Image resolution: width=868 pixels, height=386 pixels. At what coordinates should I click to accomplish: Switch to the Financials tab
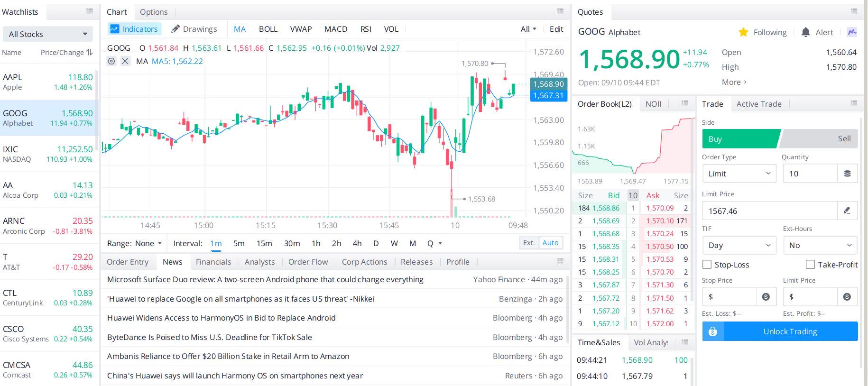point(213,262)
